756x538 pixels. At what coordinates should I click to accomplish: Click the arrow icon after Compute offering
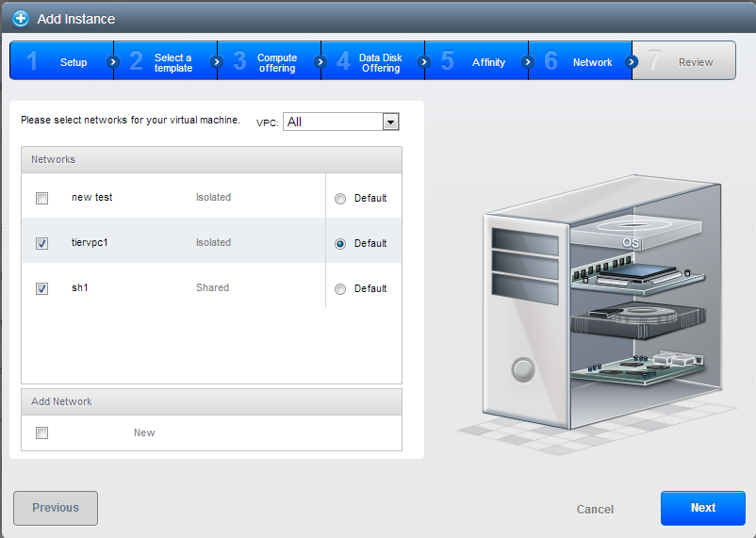[x=320, y=61]
